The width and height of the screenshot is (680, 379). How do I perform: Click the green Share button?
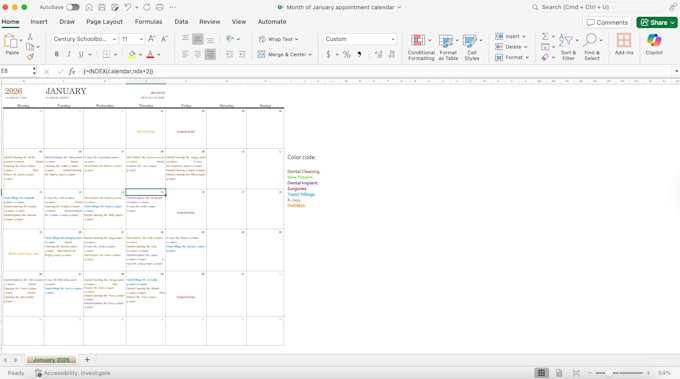(657, 23)
